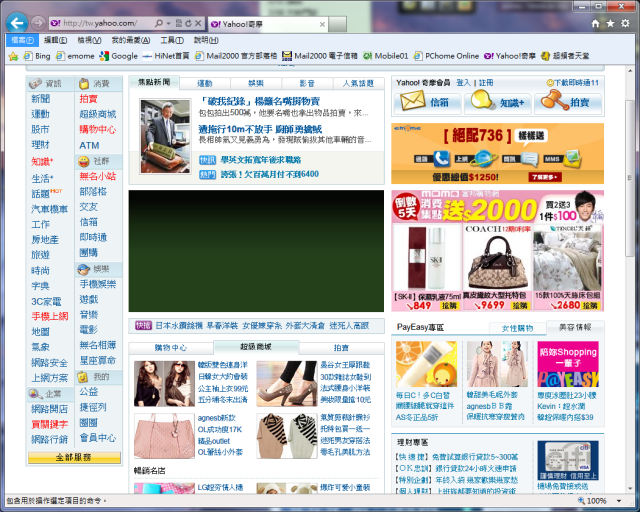Click the emome 絕配736 banner ad

498,153
